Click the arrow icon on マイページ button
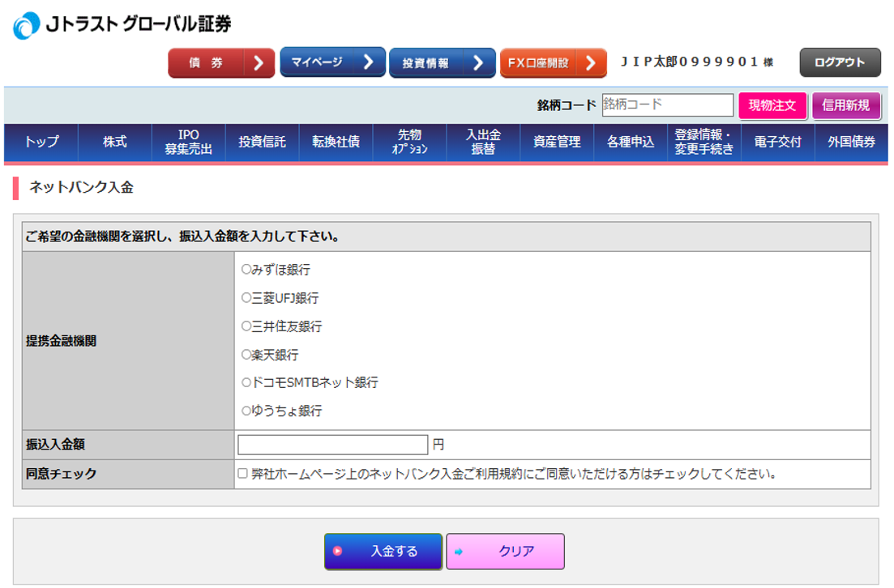 click(x=368, y=62)
